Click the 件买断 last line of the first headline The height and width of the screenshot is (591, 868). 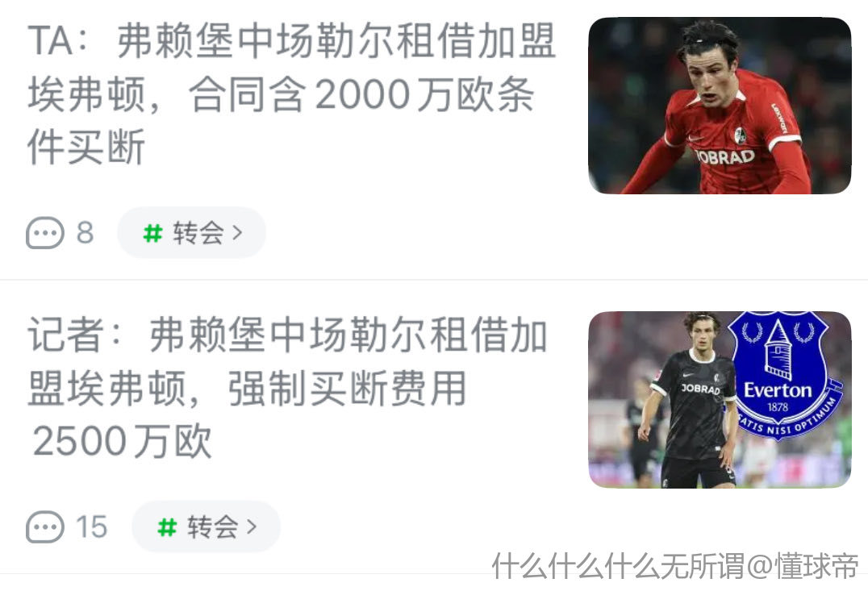pos(86,148)
